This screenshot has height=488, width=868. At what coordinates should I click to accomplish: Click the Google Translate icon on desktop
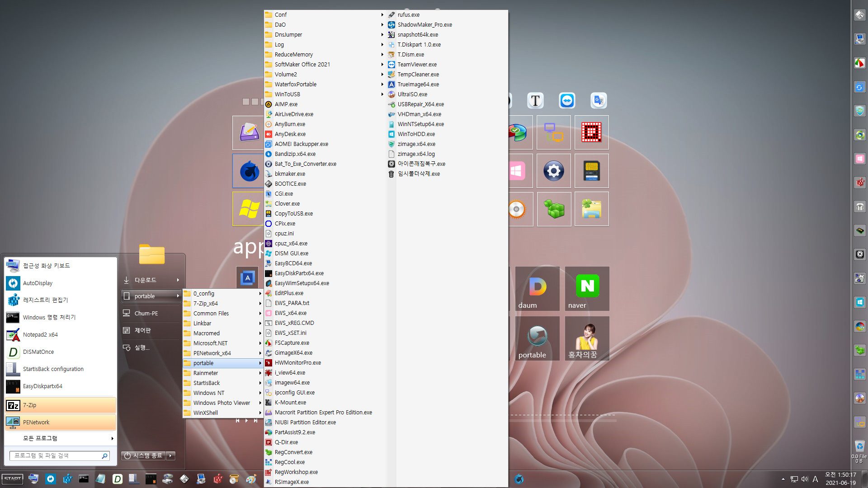tap(599, 100)
